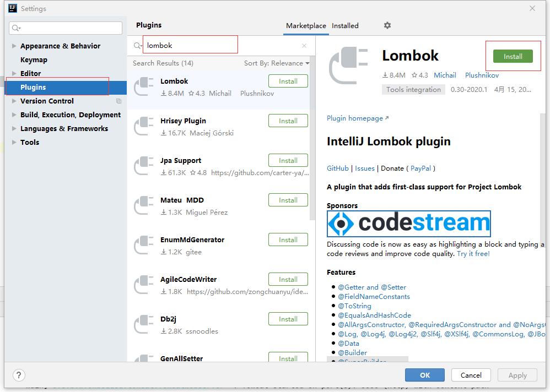
Task: Install the Jpa Support plugin
Action: (x=288, y=160)
